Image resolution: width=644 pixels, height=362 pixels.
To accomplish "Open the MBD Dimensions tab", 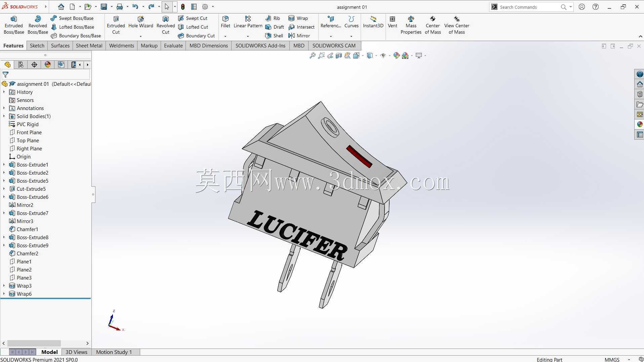I will click(x=209, y=46).
